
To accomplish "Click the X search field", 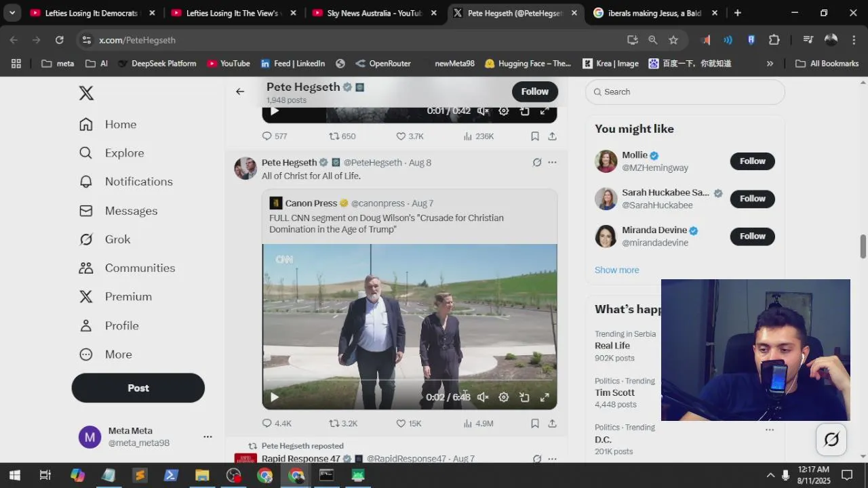I will (685, 91).
